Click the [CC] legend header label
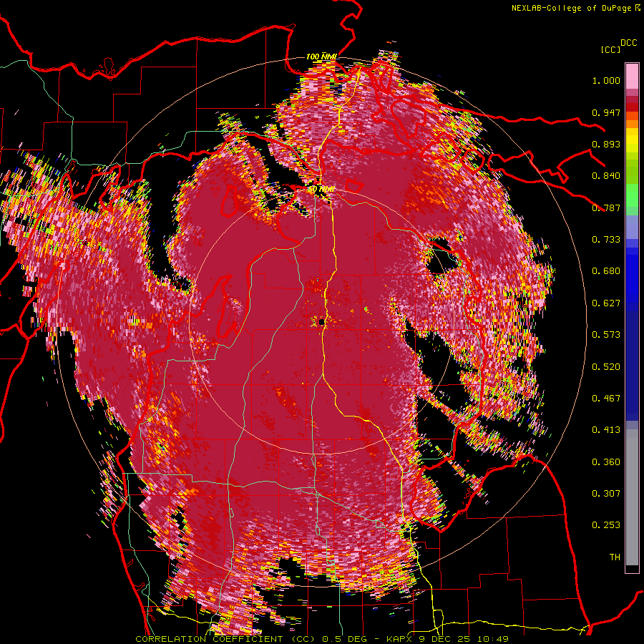The height and width of the screenshot is (644, 644). [x=610, y=49]
